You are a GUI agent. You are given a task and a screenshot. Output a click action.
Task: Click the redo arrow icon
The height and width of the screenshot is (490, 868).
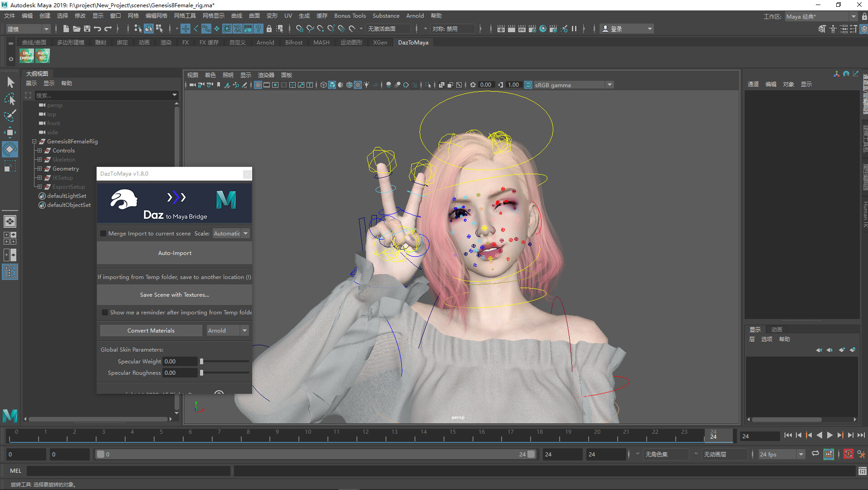(x=108, y=29)
